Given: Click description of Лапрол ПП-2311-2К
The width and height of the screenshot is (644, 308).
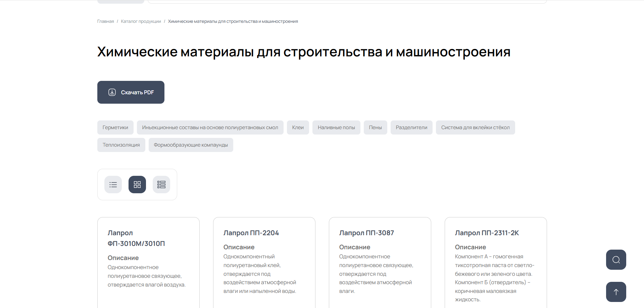Looking at the screenshot, I should (x=495, y=278).
